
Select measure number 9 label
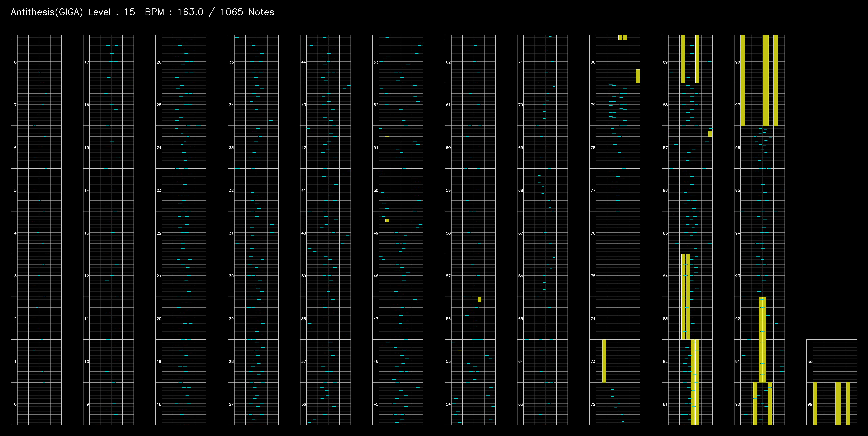coord(88,404)
